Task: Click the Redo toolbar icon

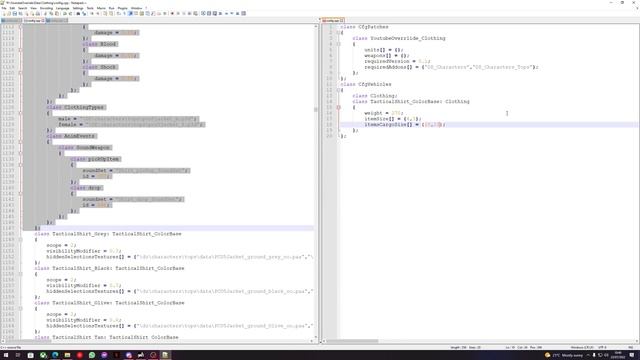Action: pyautogui.click(x=70, y=13)
